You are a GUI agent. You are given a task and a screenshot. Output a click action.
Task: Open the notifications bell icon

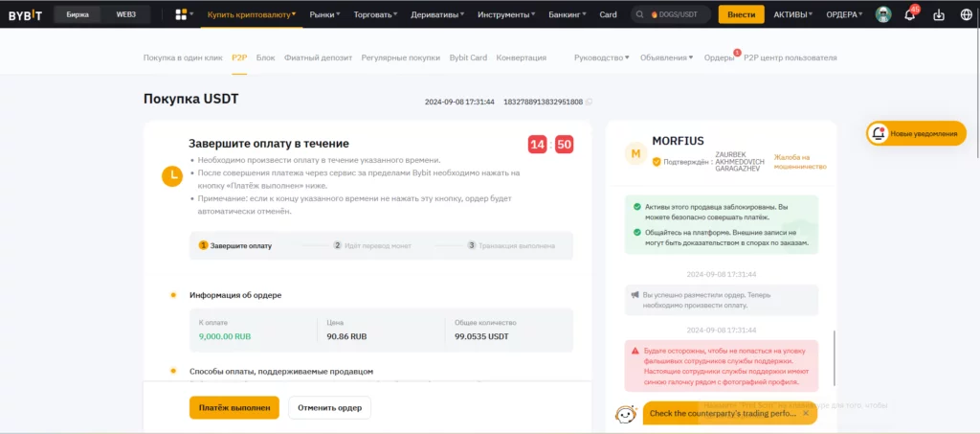(x=910, y=15)
